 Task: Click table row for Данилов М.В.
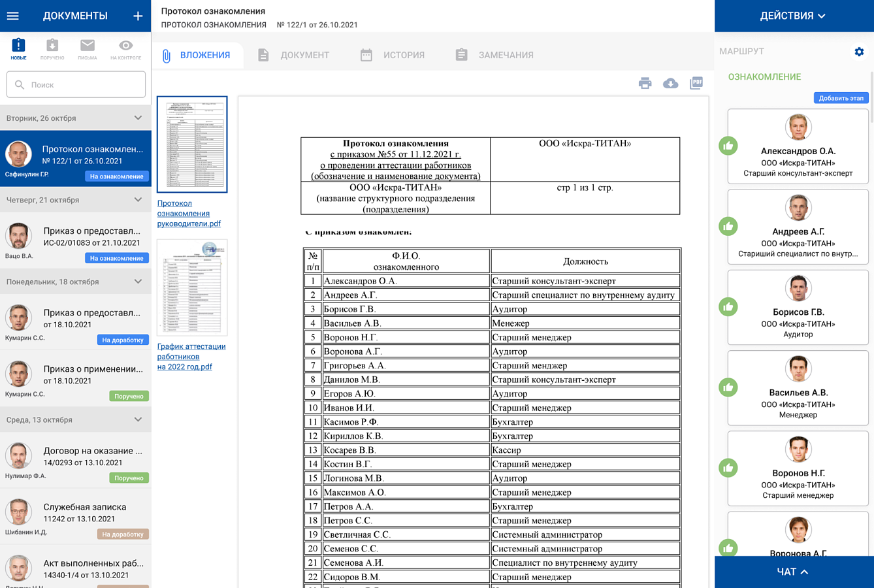tap(492, 380)
